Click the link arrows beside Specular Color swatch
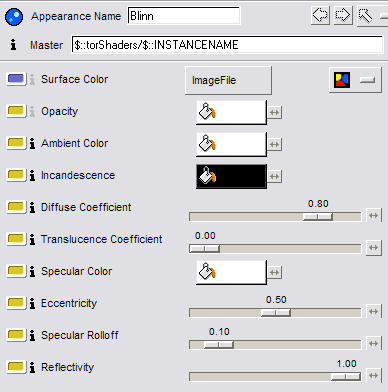The width and height of the screenshot is (388, 392). [275, 272]
